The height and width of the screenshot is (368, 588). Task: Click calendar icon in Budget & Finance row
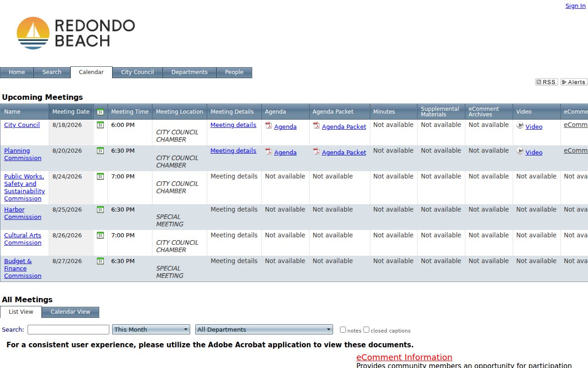(x=100, y=261)
